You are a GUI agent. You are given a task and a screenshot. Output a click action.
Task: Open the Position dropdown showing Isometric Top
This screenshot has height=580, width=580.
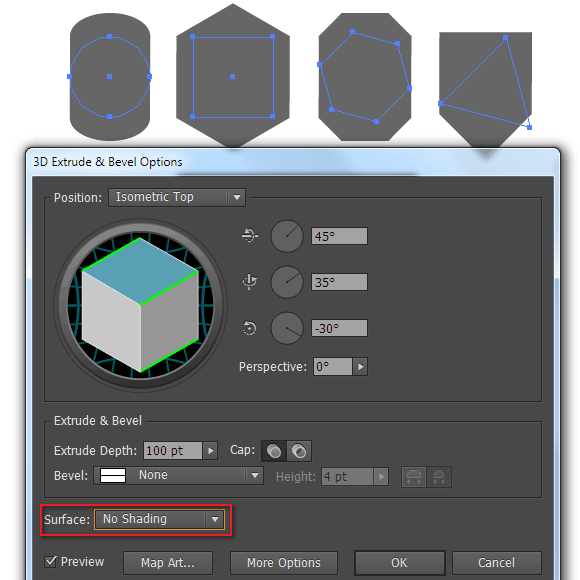click(x=177, y=197)
